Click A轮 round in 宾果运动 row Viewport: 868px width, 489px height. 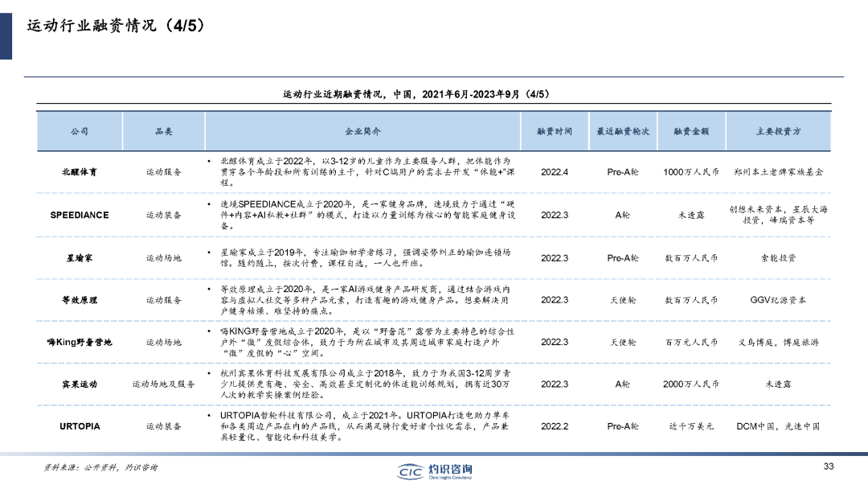[x=623, y=384]
